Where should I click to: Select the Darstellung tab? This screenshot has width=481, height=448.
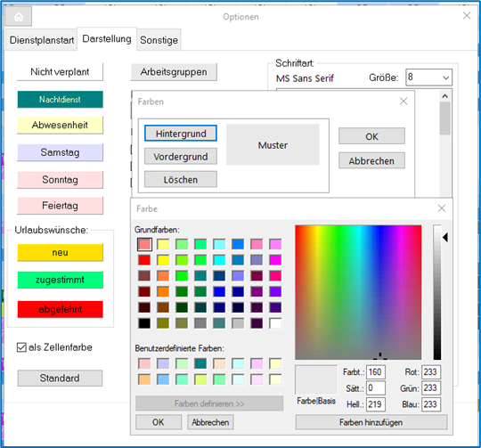(x=107, y=39)
